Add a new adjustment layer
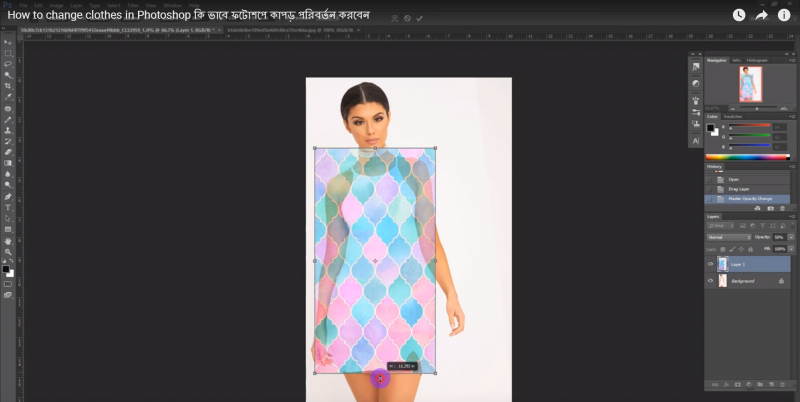This screenshot has height=402, width=800. (749, 385)
